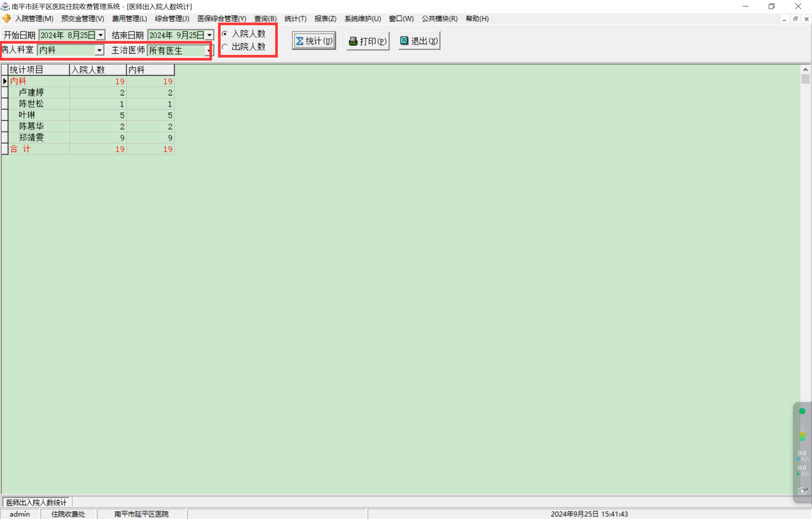Click the green status dot in side widget
The width and height of the screenshot is (812, 519).
coord(802,411)
